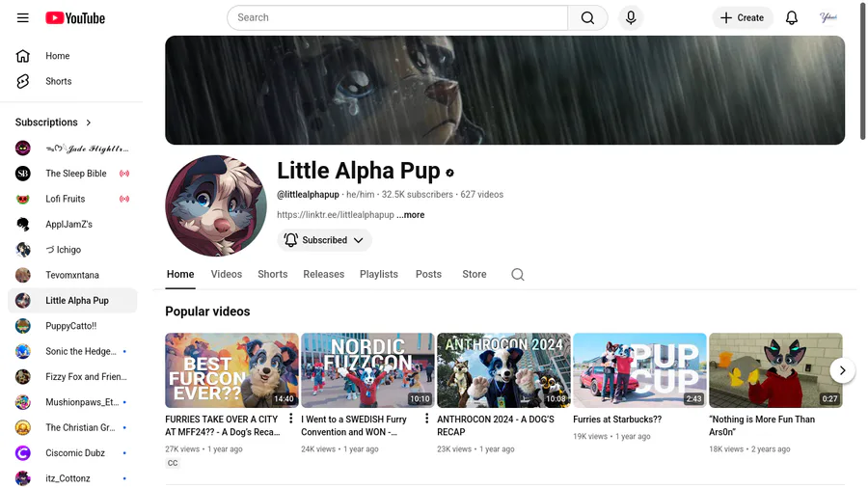868x488 pixels.
Task: Open Ciscomic Dubz purple avatar
Action: coord(23,453)
